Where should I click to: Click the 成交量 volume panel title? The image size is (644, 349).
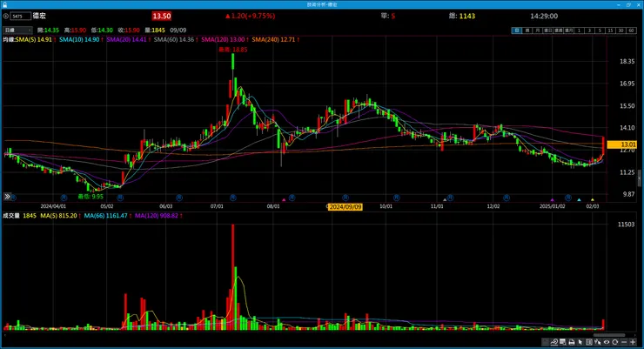pos(11,216)
